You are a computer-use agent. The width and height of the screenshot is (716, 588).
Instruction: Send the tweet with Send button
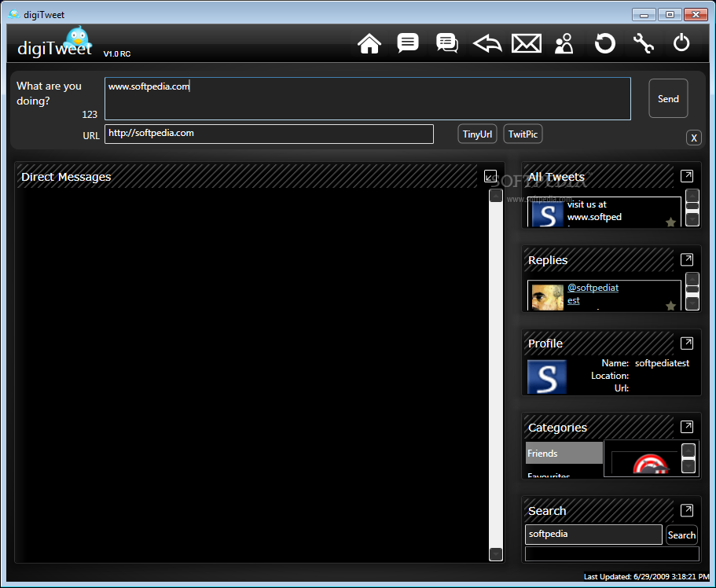click(668, 99)
